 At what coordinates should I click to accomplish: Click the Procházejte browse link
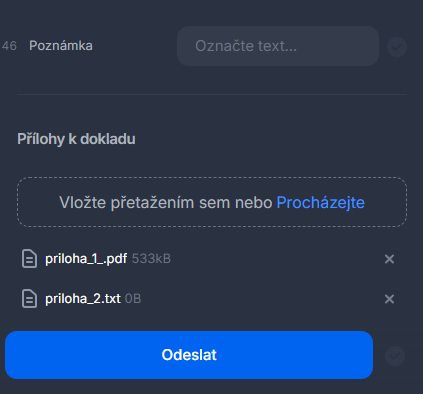pos(320,202)
